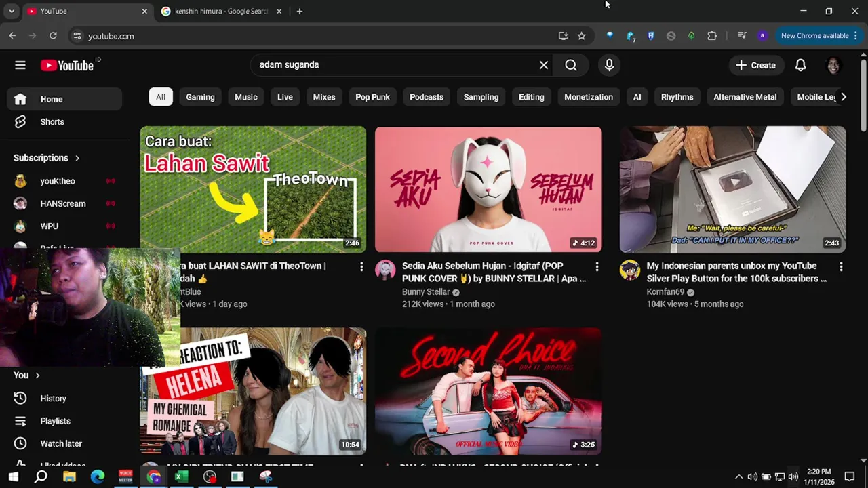Show more filter chips arrow
Image resolution: width=868 pixels, height=488 pixels.
(x=843, y=97)
